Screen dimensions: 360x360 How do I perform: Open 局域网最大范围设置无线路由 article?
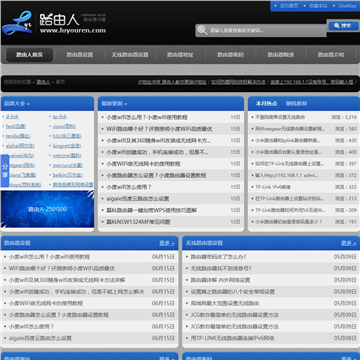(224, 303)
